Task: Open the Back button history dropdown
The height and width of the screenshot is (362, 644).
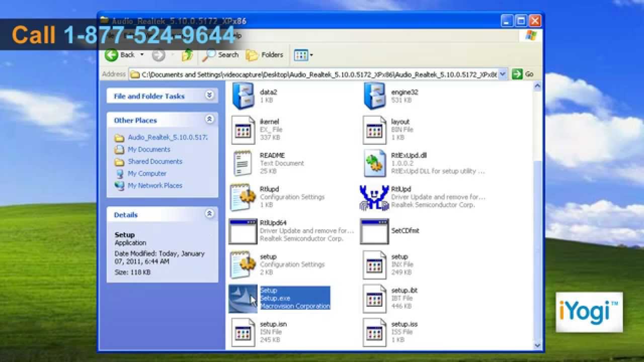Action: coord(142,55)
